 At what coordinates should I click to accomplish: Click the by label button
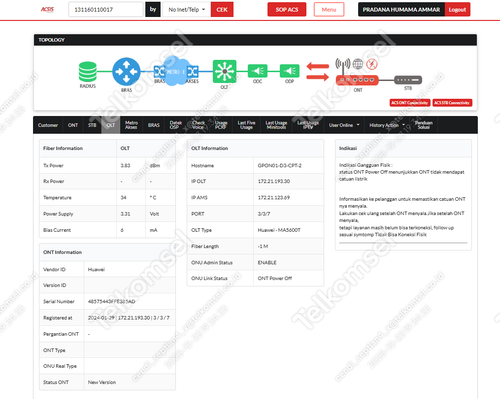click(153, 10)
